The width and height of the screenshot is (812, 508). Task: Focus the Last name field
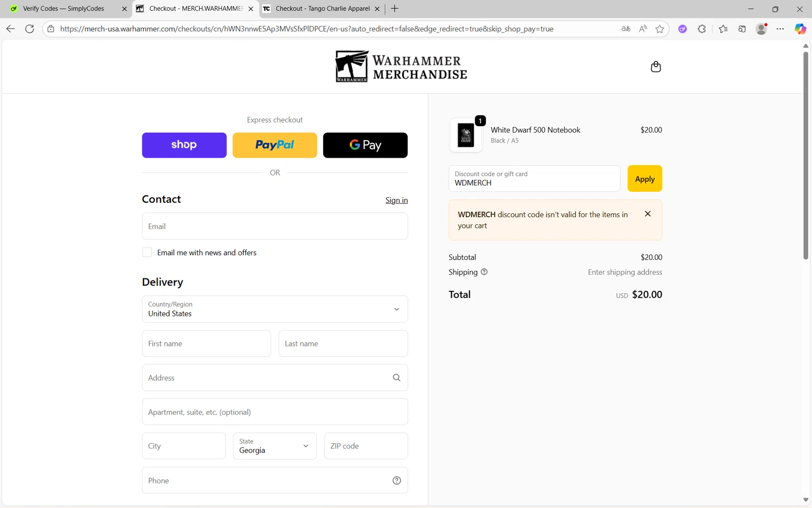(343, 343)
